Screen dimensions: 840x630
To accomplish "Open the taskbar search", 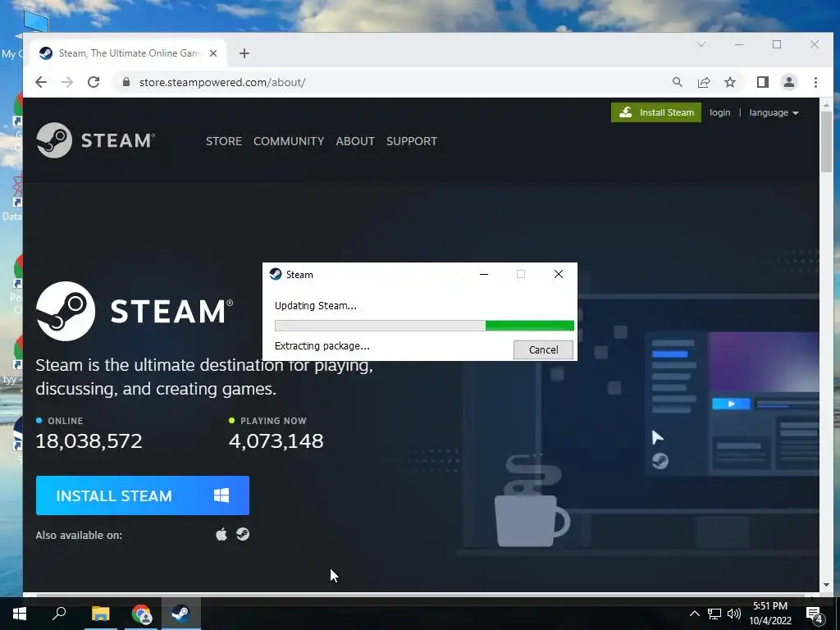I will (59, 614).
